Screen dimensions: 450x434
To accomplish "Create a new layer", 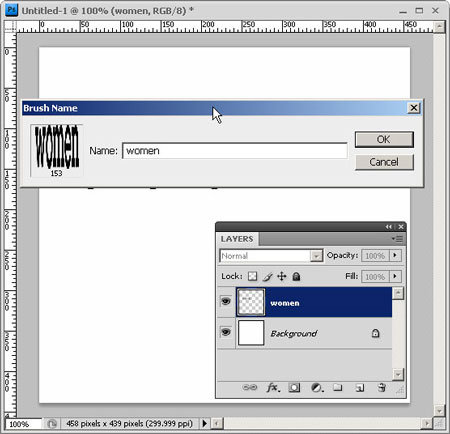I will pyautogui.click(x=359, y=388).
